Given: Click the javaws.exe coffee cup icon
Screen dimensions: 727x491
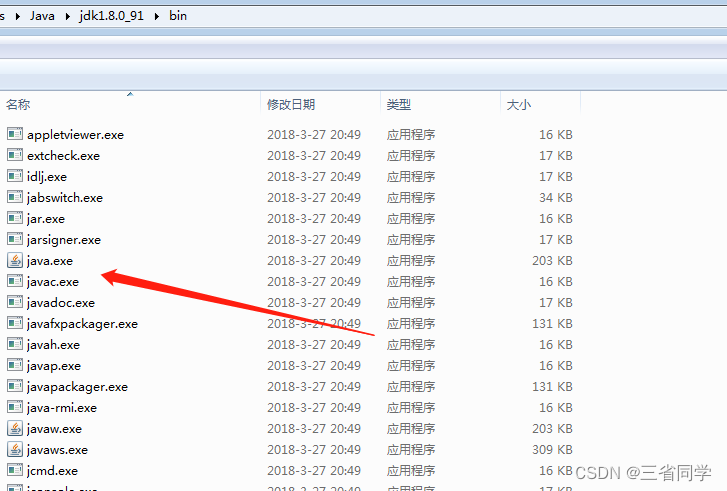Looking at the screenshot, I should [15, 449].
